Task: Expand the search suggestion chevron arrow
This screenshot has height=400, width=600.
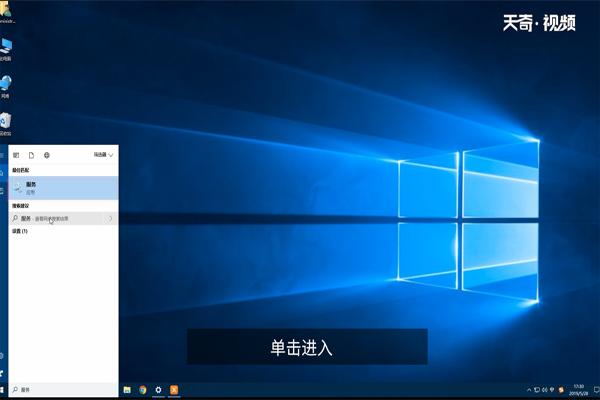Action: 111,219
